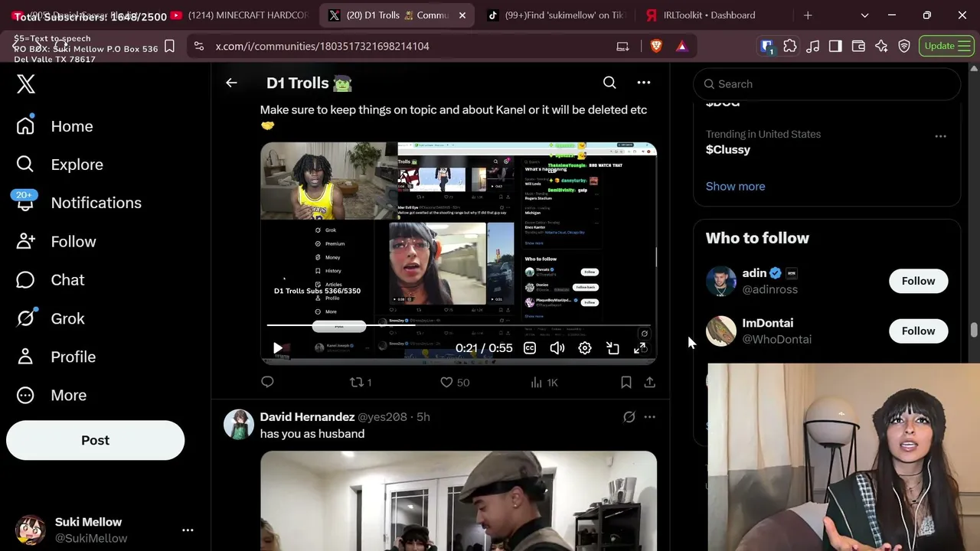Like the post with 50 likes
The image size is (980, 551).
[455, 382]
